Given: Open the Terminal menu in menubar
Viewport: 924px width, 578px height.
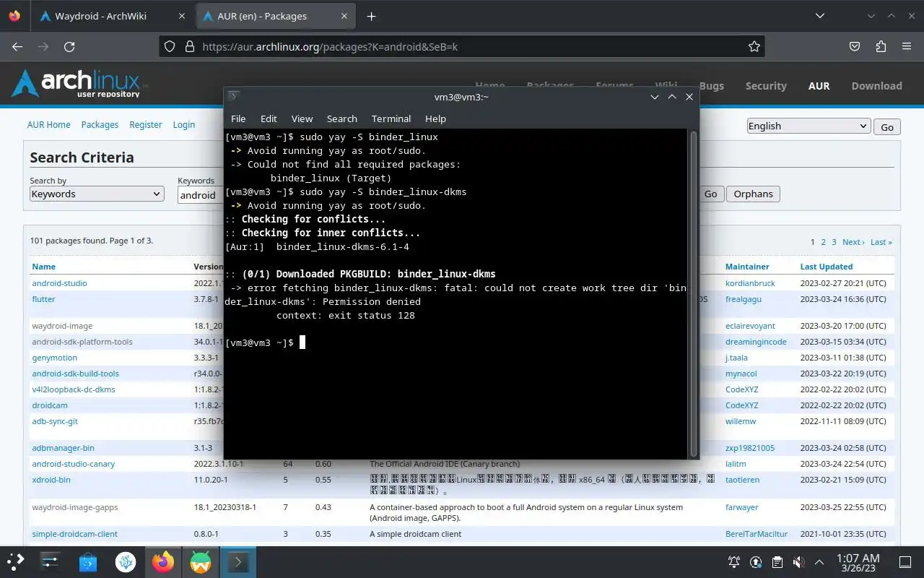Looking at the screenshot, I should [x=391, y=118].
